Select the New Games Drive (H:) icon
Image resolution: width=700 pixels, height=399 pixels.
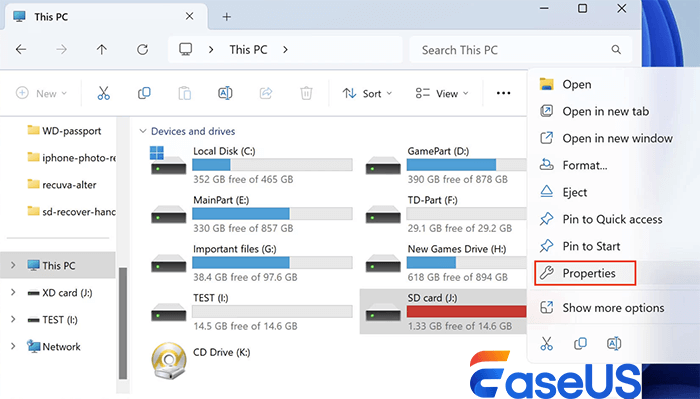(x=383, y=263)
